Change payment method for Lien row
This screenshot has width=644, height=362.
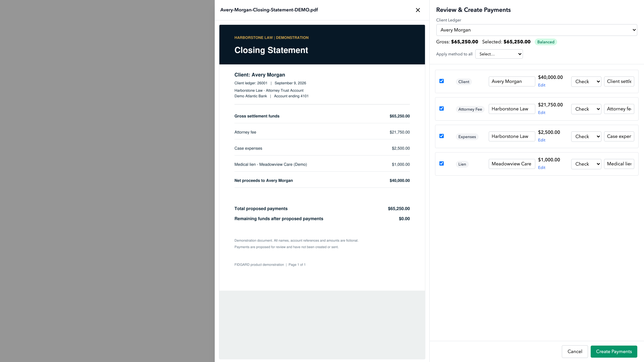point(586,164)
